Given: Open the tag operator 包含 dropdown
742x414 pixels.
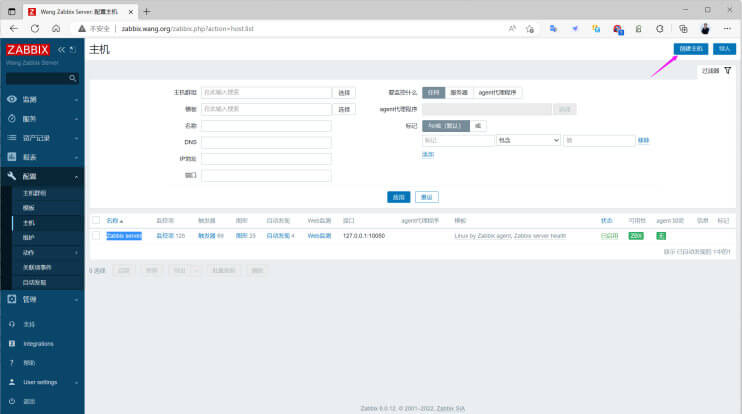Looking at the screenshot, I should 528,140.
